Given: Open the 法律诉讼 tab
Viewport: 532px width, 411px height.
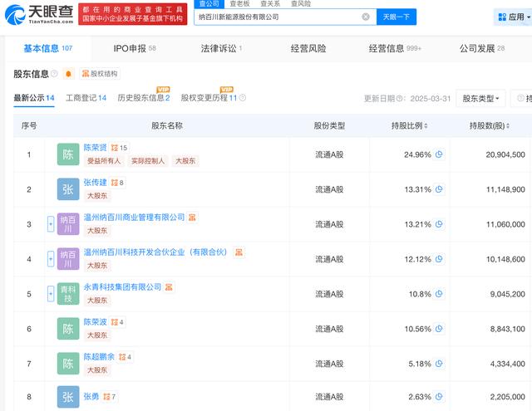Looking at the screenshot, I should 221,48.
